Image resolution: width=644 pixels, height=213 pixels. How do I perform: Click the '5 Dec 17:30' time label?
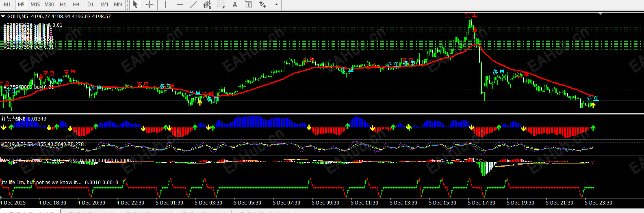(x=481, y=203)
